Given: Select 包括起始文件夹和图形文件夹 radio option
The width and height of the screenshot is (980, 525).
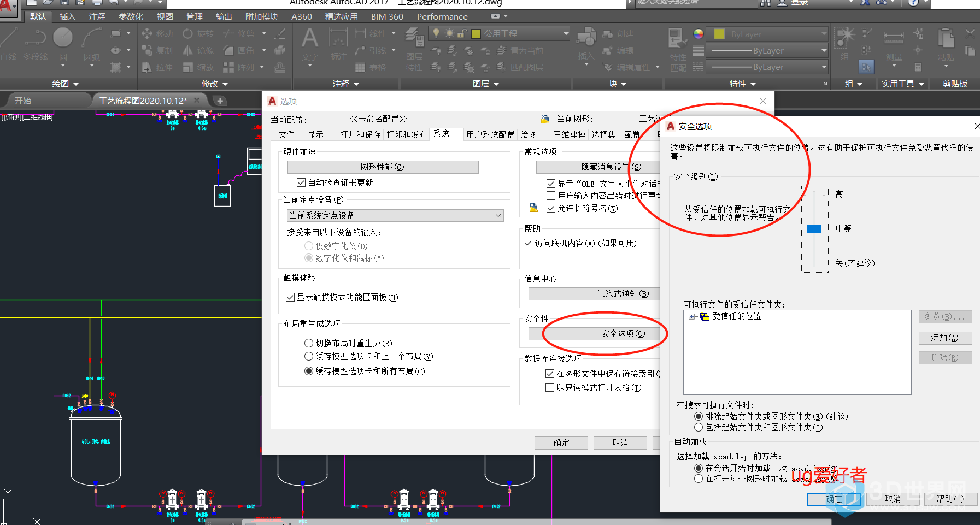Looking at the screenshot, I should (x=699, y=427).
